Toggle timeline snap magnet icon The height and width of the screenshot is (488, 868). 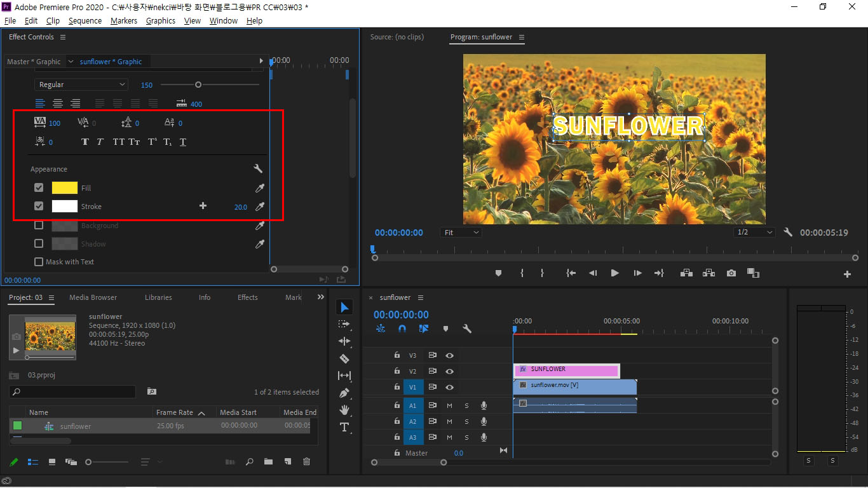tap(402, 329)
